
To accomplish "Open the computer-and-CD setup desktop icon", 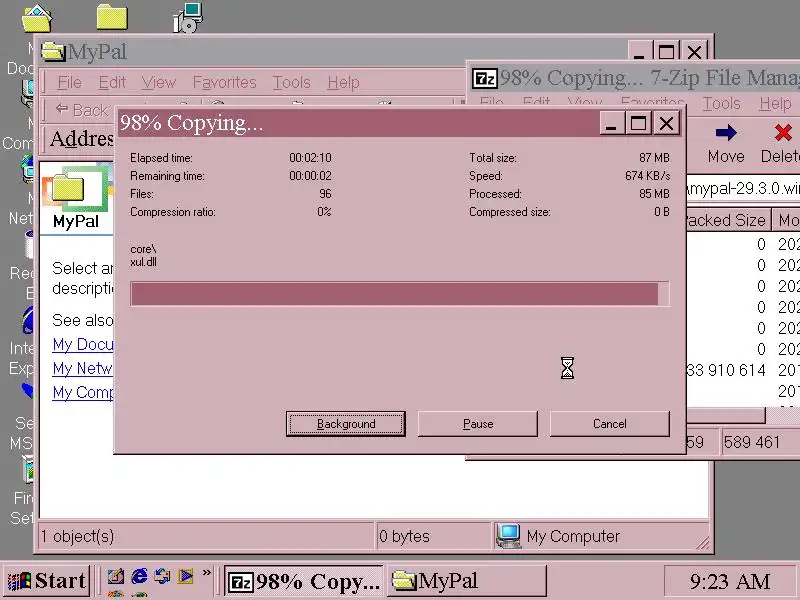I will click(187, 17).
